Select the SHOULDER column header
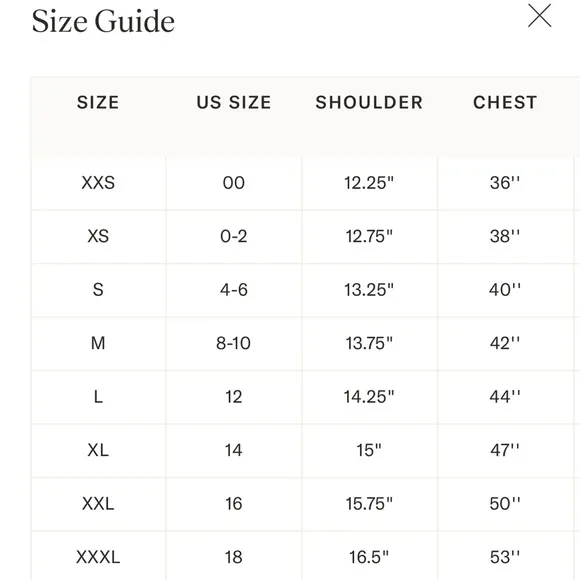 pyautogui.click(x=369, y=102)
